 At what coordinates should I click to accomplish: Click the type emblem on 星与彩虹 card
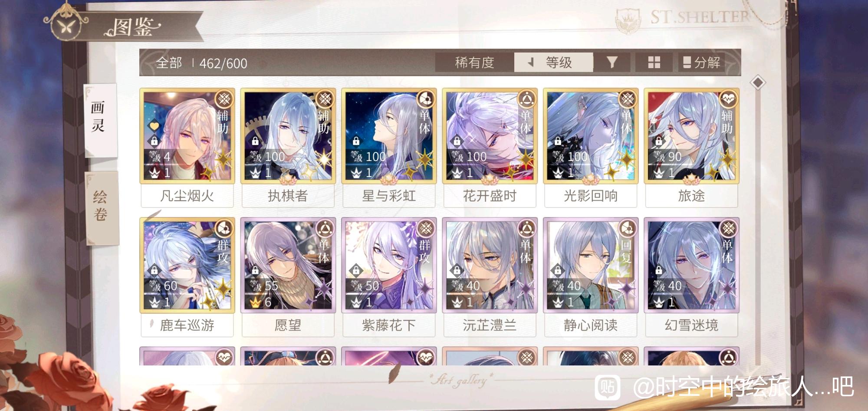[425, 99]
